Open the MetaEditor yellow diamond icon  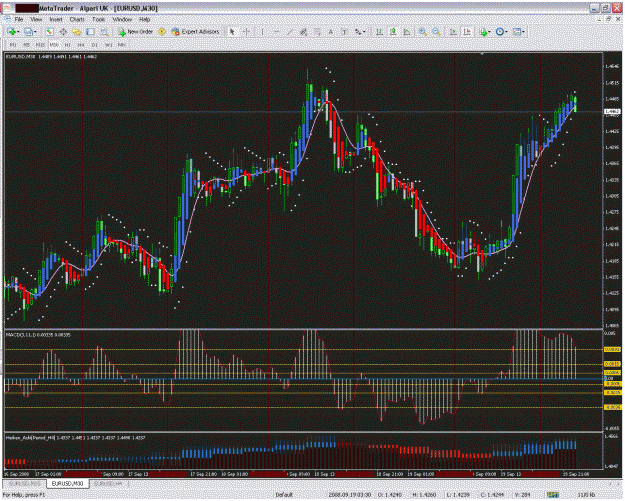coord(162,32)
